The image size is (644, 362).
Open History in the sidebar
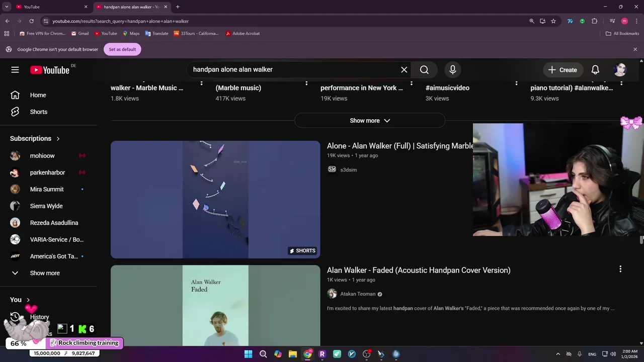point(39,317)
